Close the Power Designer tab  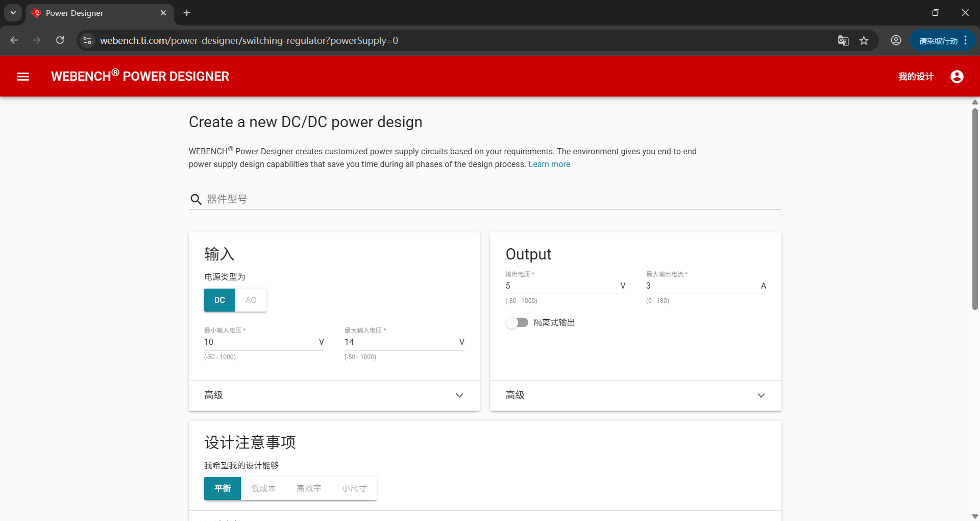click(x=163, y=13)
